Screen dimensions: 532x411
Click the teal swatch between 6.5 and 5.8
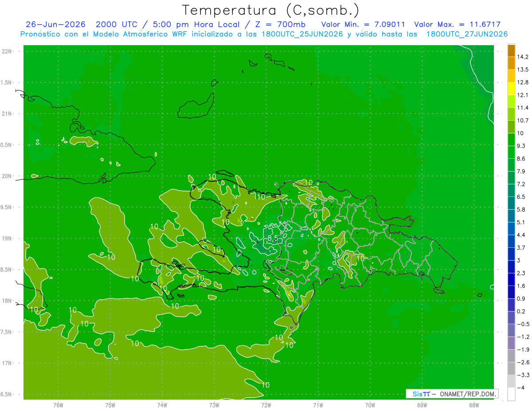click(511, 203)
